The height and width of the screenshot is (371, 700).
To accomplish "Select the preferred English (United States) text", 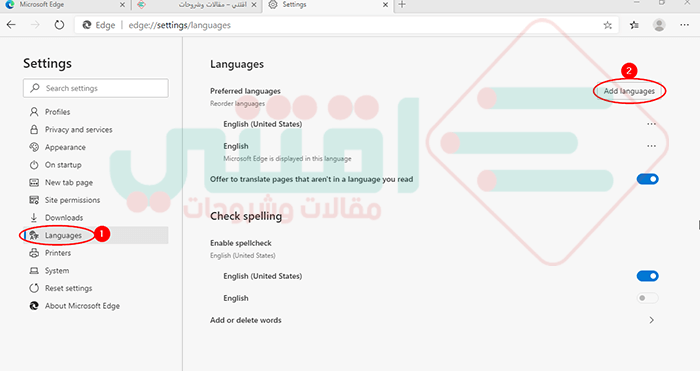I will click(x=262, y=124).
